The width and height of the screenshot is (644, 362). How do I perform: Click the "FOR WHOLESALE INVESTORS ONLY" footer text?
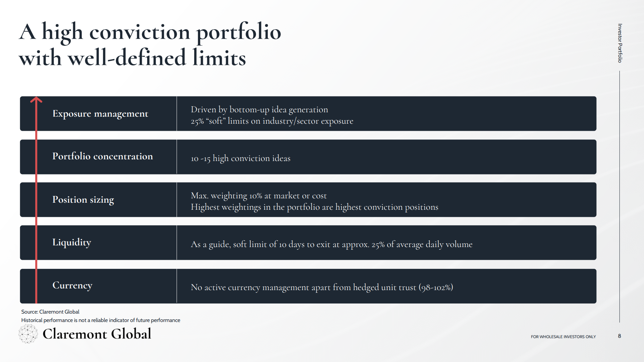tap(563, 336)
